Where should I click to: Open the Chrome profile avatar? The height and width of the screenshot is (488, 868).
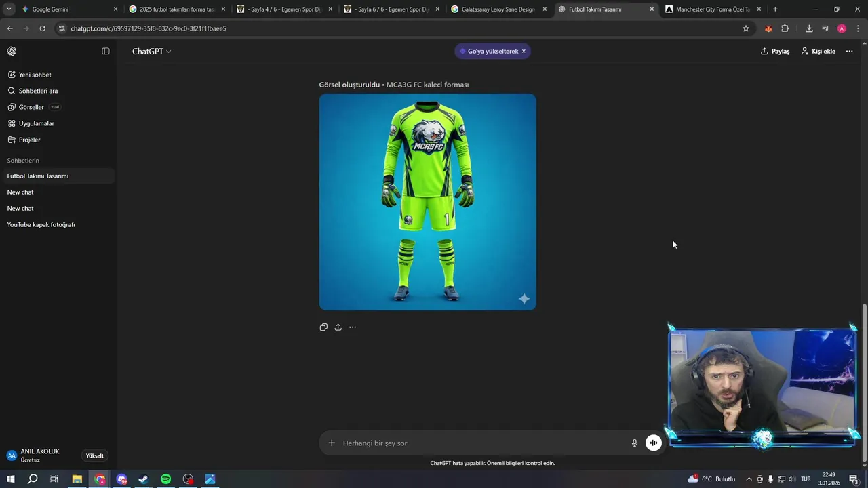[x=842, y=28]
